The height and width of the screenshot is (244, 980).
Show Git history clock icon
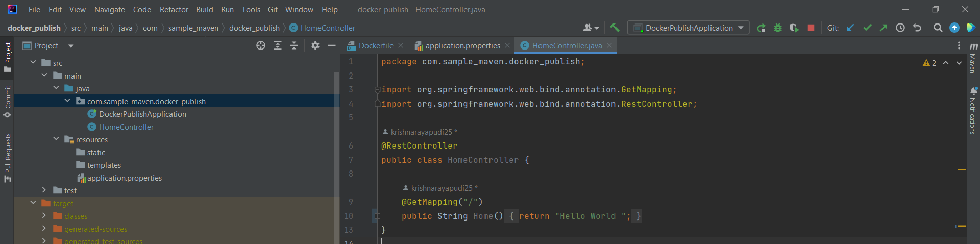click(x=900, y=28)
